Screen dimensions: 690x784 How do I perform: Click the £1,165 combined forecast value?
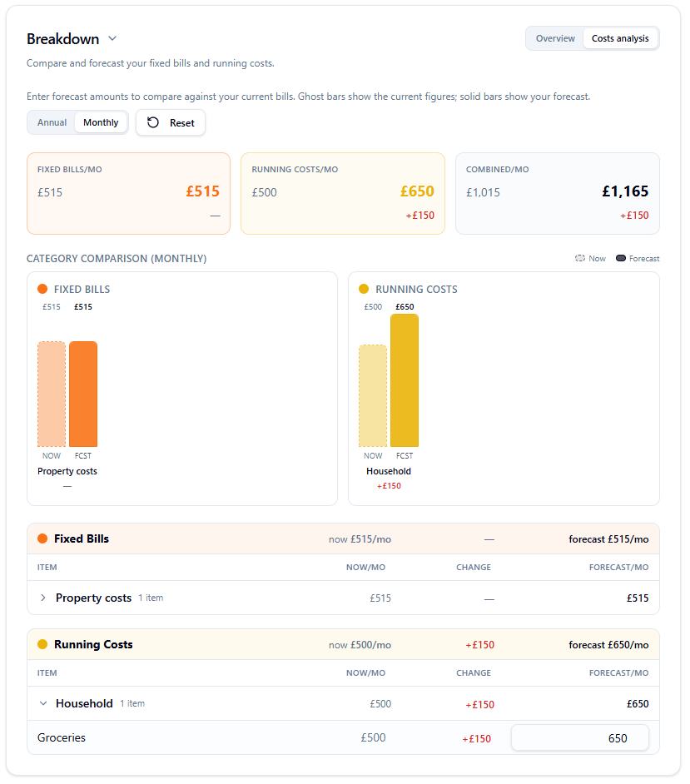click(625, 191)
